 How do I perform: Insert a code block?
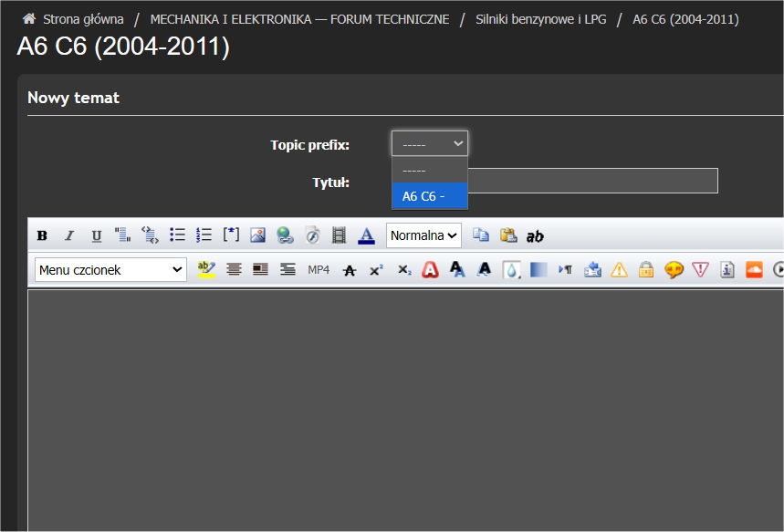click(150, 235)
